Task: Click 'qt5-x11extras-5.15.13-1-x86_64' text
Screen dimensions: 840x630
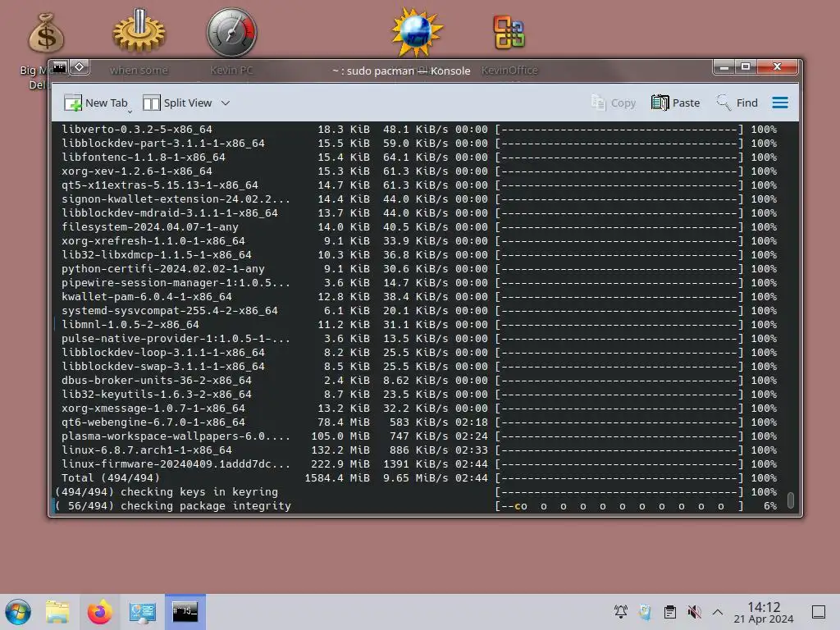Action: tap(160, 185)
